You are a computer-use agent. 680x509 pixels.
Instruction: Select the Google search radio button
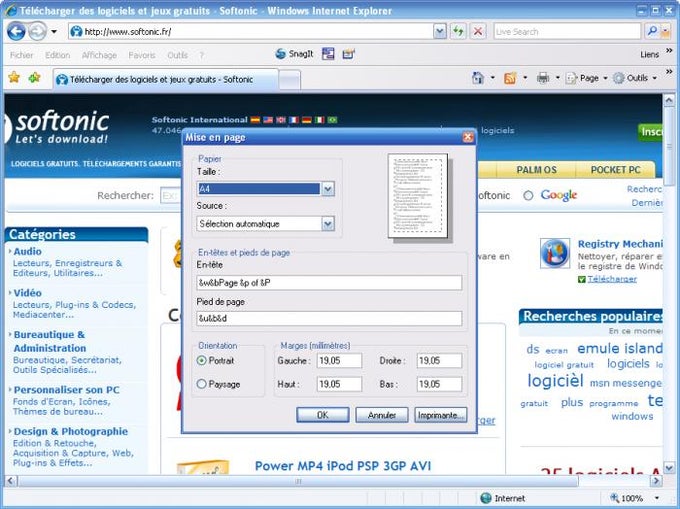pos(528,196)
